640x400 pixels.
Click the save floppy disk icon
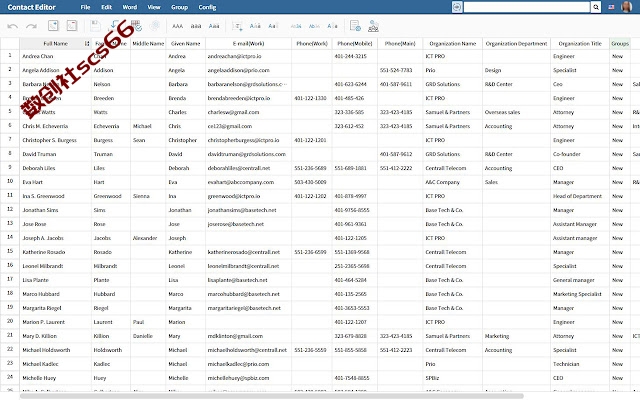[95, 25]
